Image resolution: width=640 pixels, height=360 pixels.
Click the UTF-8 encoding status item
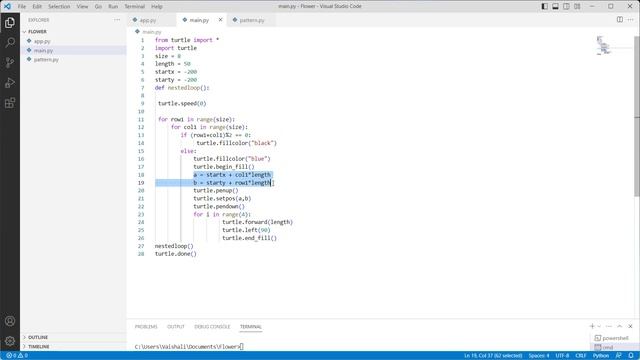562,356
